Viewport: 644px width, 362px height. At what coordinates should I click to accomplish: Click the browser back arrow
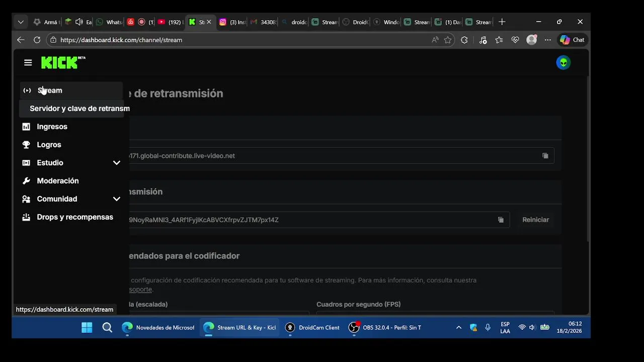point(21,40)
